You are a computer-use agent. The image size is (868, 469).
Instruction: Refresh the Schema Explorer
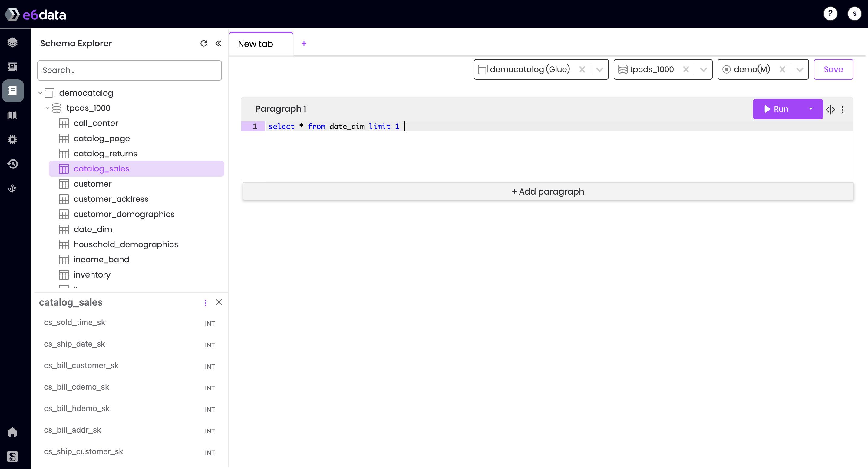pos(203,43)
